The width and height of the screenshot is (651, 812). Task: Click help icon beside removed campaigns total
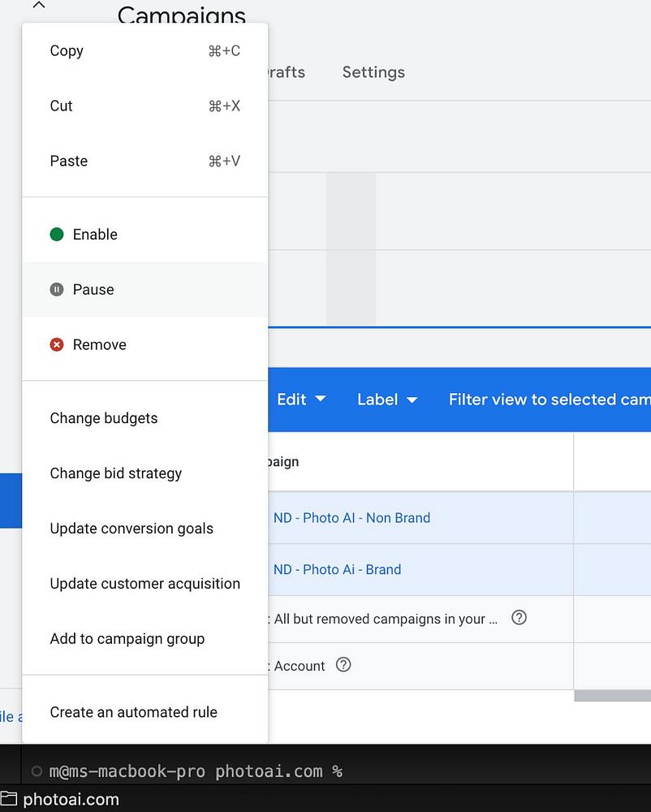pos(520,618)
